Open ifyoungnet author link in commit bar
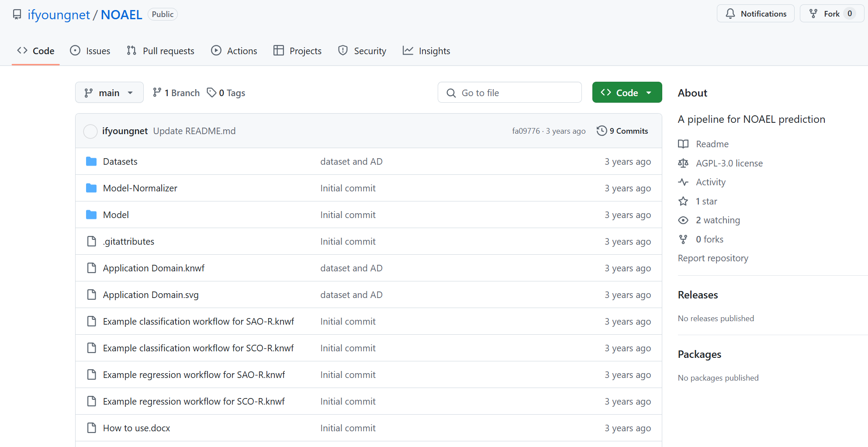 [125, 131]
